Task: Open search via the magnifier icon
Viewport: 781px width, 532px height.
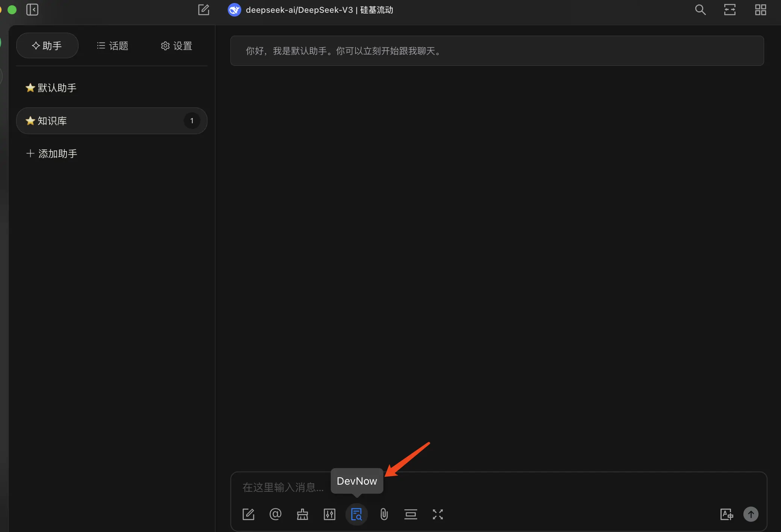Action: (700, 10)
